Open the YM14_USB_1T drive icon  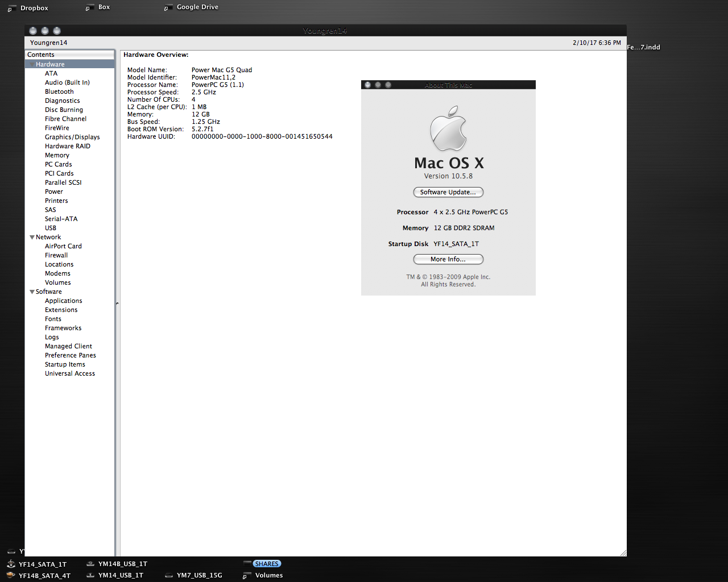(90, 575)
